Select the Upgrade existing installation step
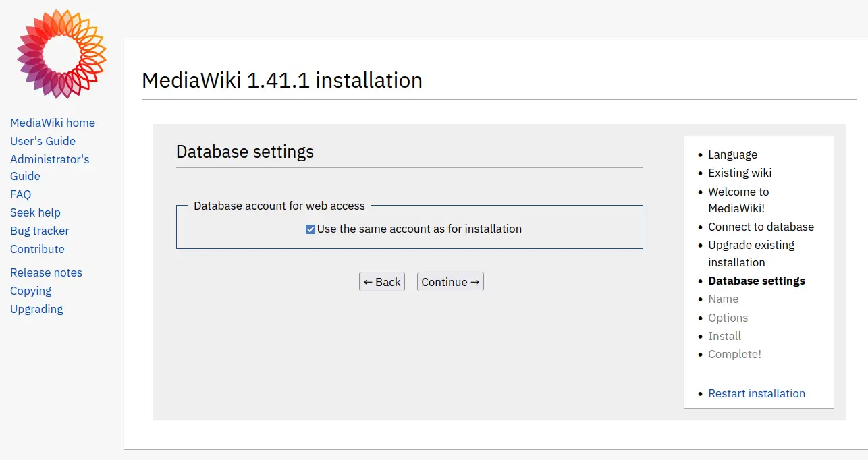Image resolution: width=868 pixels, height=460 pixels. click(751, 254)
